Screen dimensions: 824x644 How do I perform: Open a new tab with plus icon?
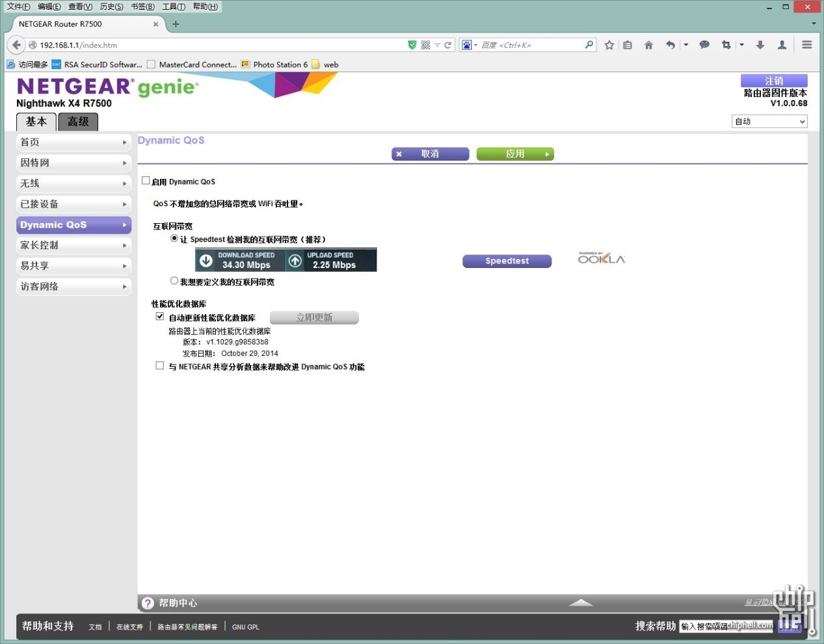coord(176,24)
